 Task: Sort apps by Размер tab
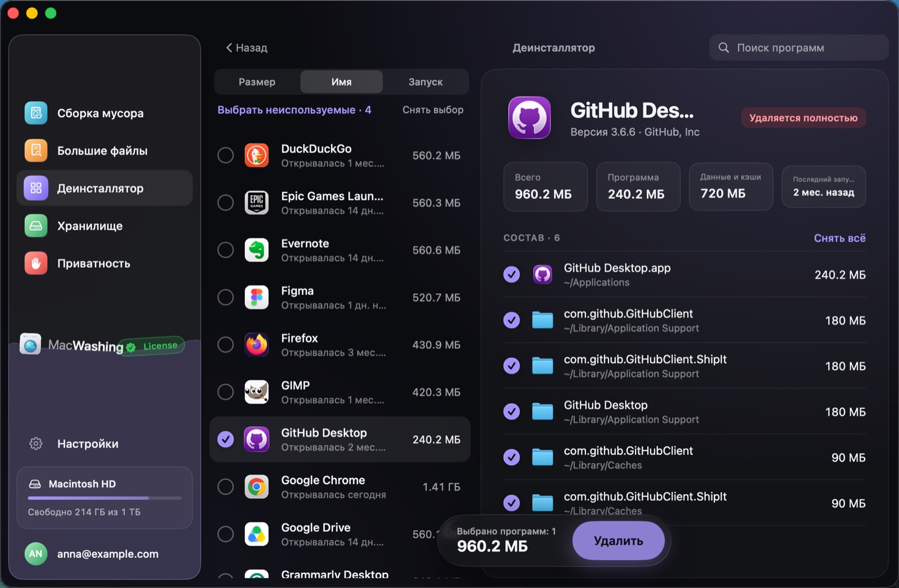[257, 82]
